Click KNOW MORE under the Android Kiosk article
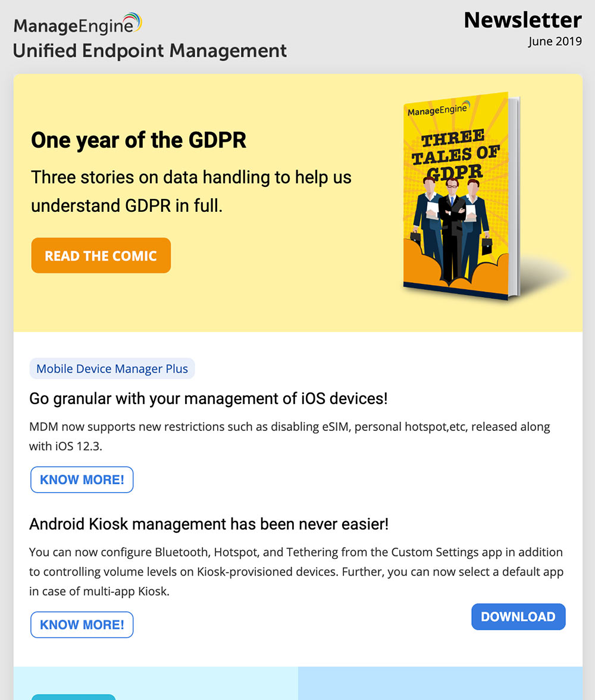 (x=82, y=624)
